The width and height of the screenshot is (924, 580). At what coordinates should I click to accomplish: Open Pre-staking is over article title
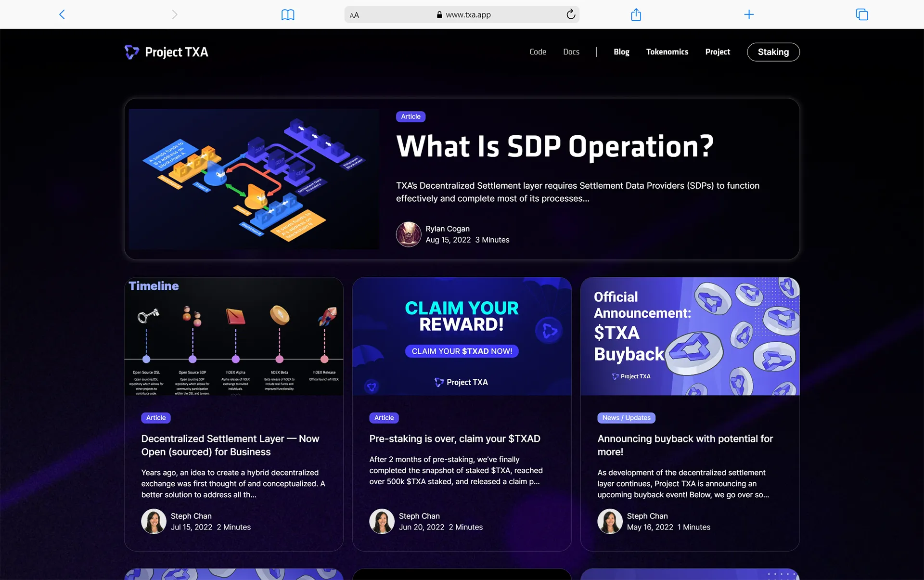point(455,438)
